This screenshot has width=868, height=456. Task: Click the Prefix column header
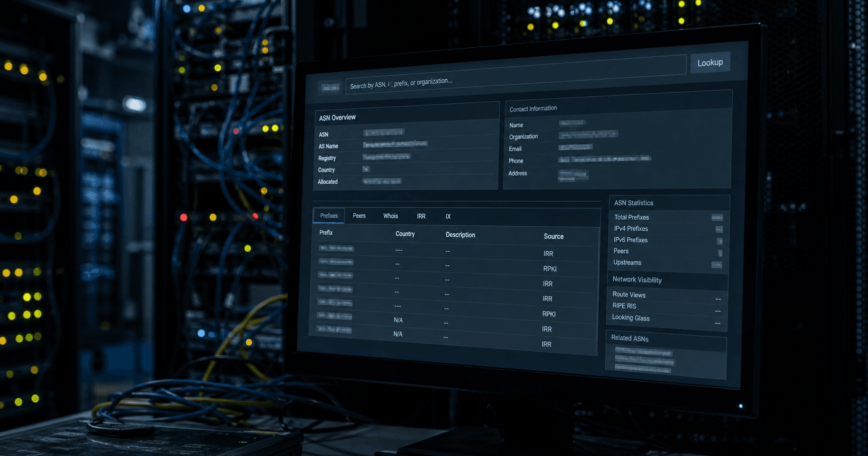click(x=326, y=233)
